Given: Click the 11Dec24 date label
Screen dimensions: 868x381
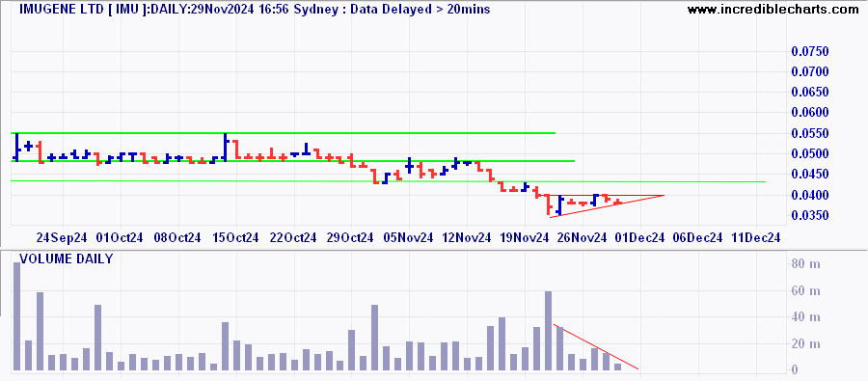Looking at the screenshot, I should point(755,238).
